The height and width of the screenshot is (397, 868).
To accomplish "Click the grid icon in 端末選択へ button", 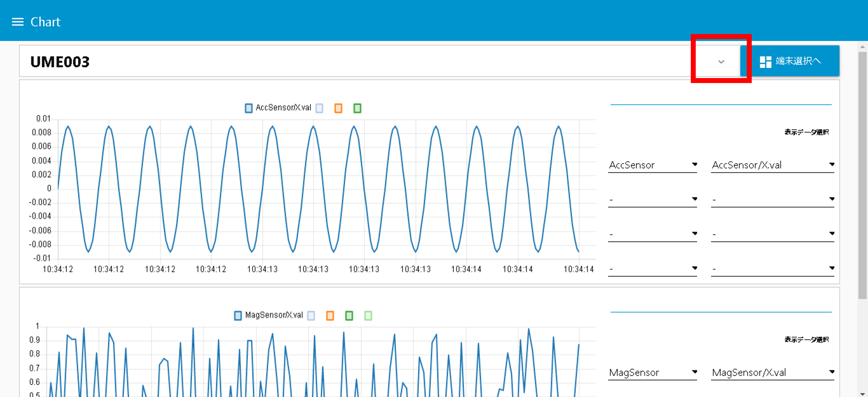I will point(766,62).
